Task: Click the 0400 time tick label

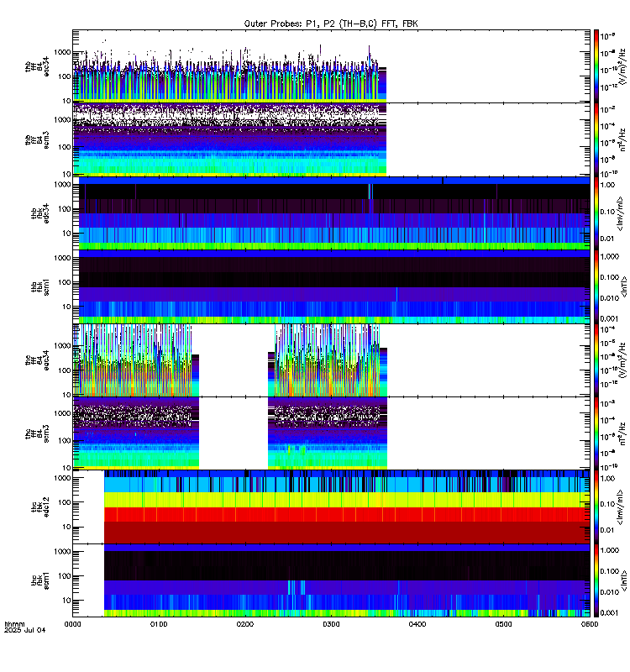Action: [x=417, y=624]
